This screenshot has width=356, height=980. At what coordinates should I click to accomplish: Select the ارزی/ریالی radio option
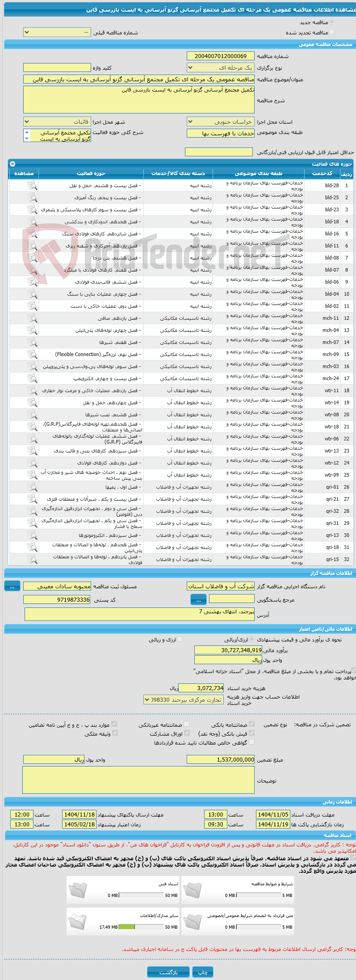[252, 639]
